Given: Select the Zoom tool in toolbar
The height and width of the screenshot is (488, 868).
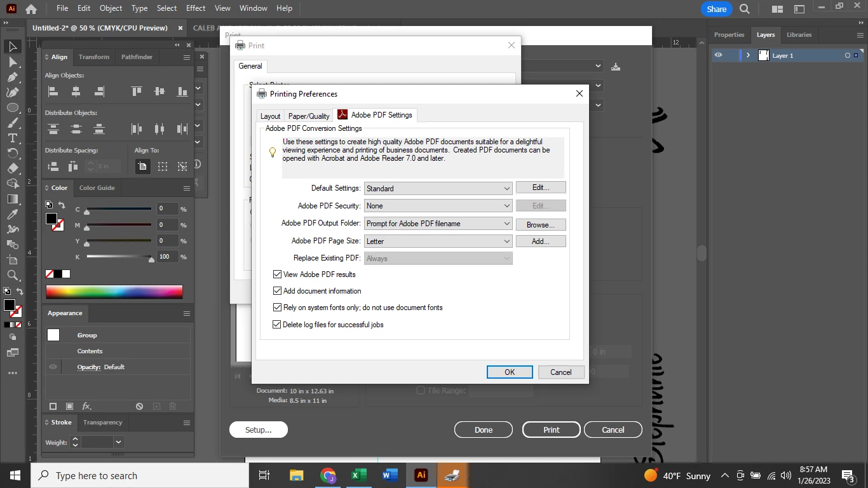Looking at the screenshot, I should tap(12, 276).
